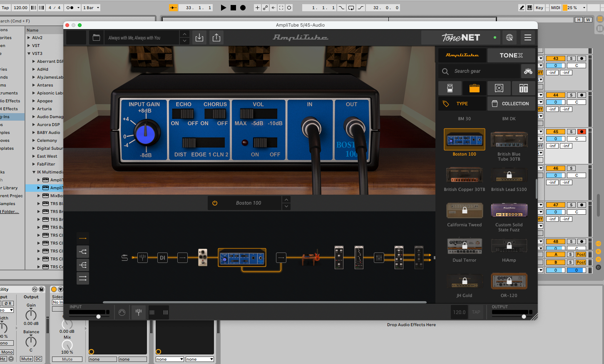Arm track 44 for recording
604x364 pixels.
[x=582, y=95]
